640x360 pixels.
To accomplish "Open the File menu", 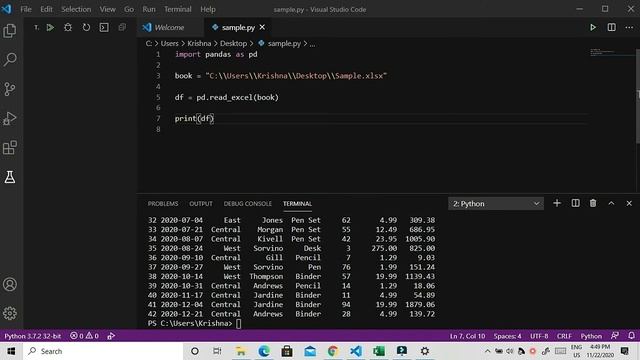I will (26, 9).
